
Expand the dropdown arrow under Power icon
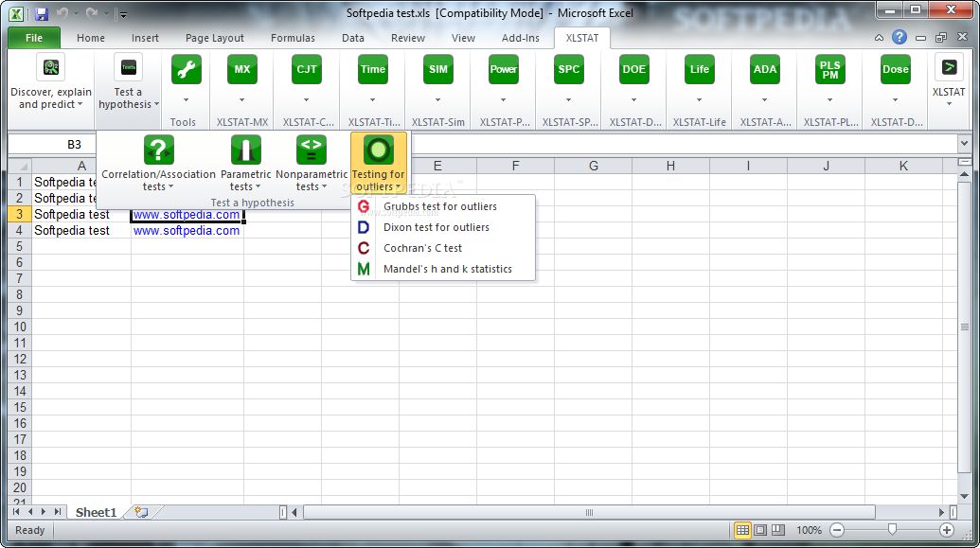[x=503, y=100]
